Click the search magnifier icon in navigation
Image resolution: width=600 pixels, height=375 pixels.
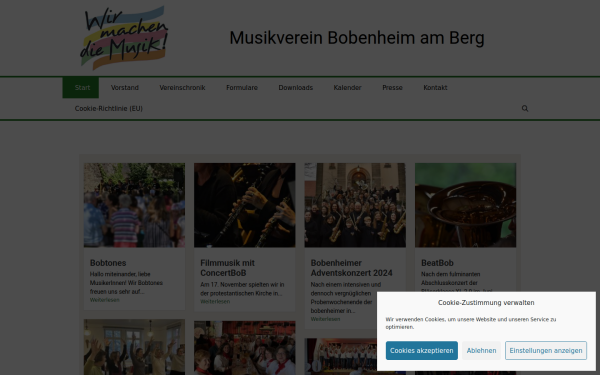pyautogui.click(x=525, y=108)
